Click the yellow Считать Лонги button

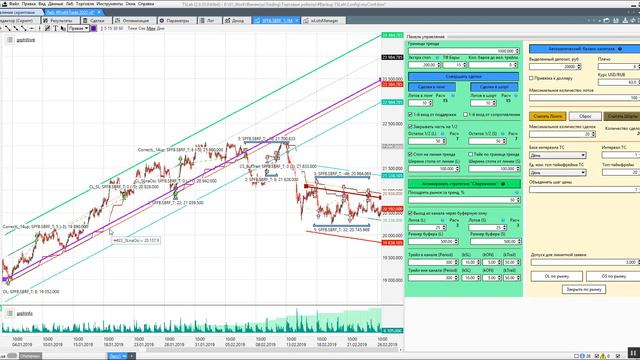[547, 116]
